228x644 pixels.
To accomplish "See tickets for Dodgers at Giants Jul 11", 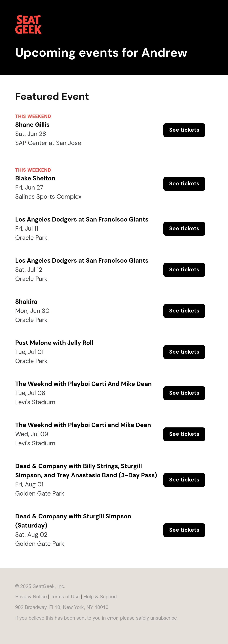I will [x=184, y=229].
